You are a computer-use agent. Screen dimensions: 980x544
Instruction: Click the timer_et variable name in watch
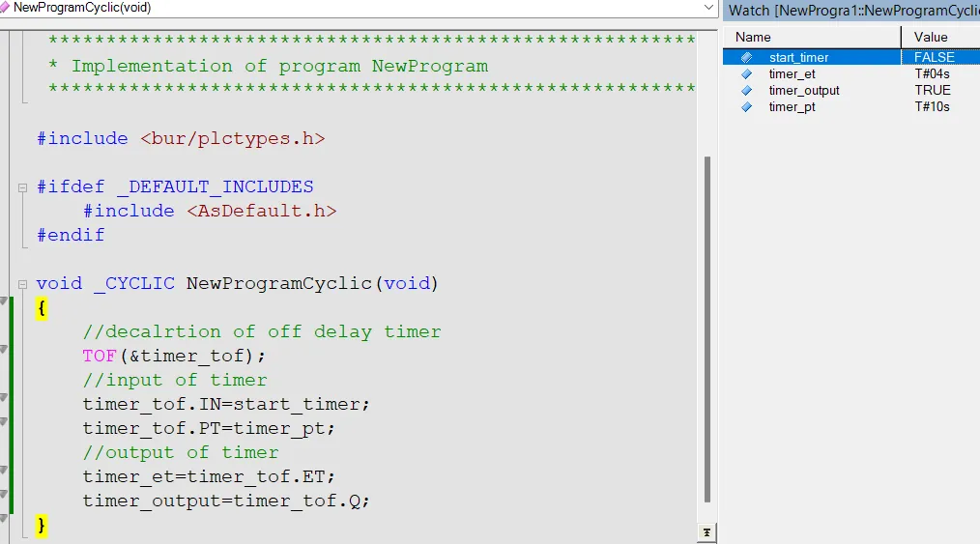click(792, 73)
